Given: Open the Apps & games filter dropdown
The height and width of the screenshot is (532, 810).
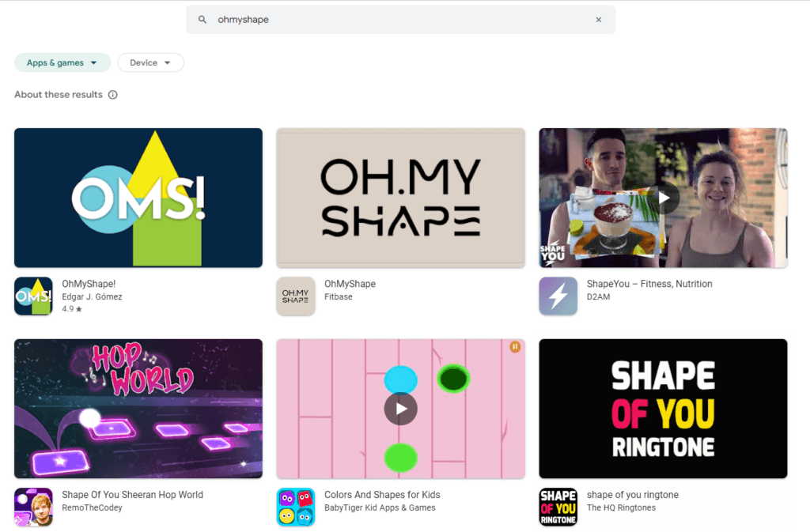Looking at the screenshot, I should 62,62.
